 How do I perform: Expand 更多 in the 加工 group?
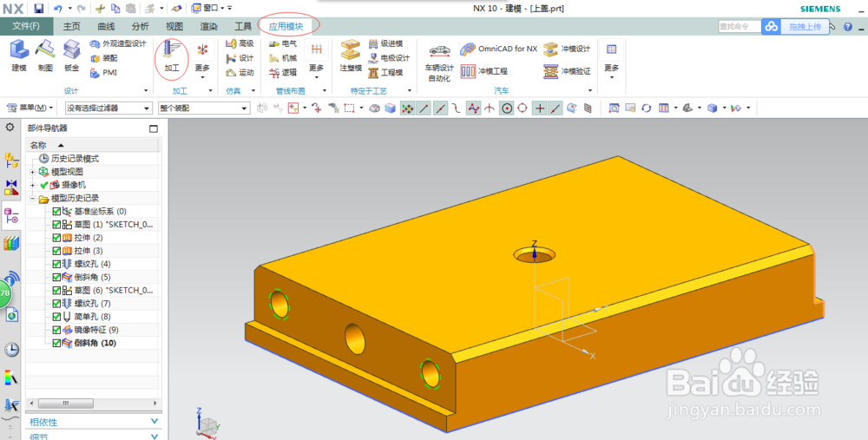(202, 68)
